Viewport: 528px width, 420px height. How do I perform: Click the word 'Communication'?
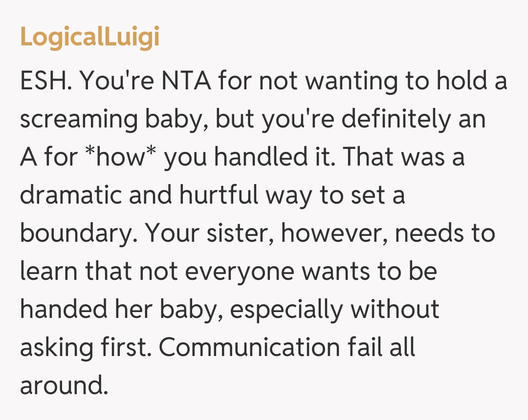pyautogui.click(x=249, y=348)
